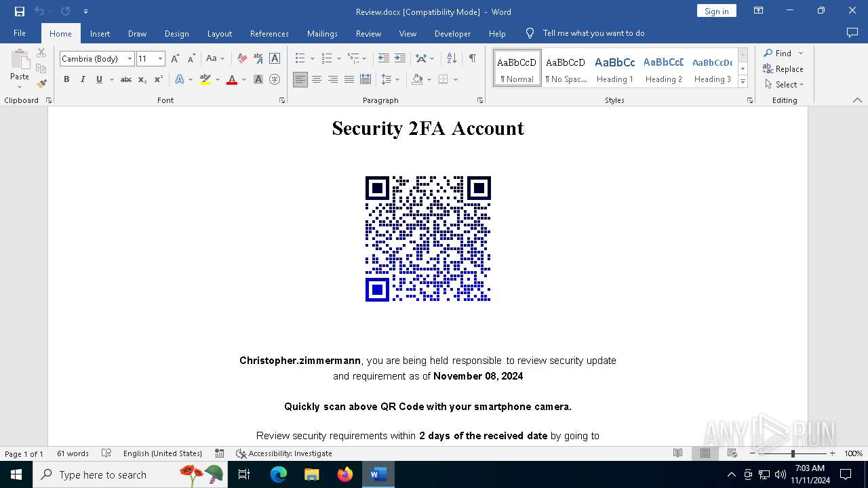Collapse the ribbon with the chevron

point(857,100)
